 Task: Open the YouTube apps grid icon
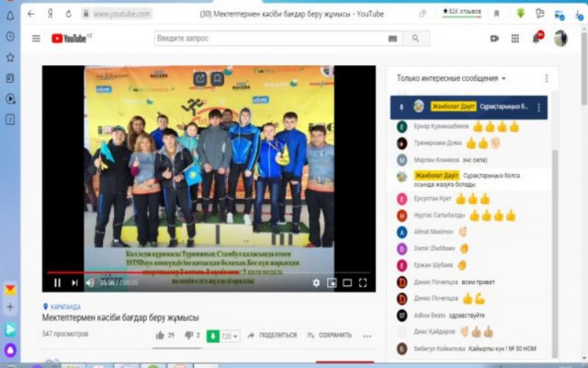tap(514, 39)
